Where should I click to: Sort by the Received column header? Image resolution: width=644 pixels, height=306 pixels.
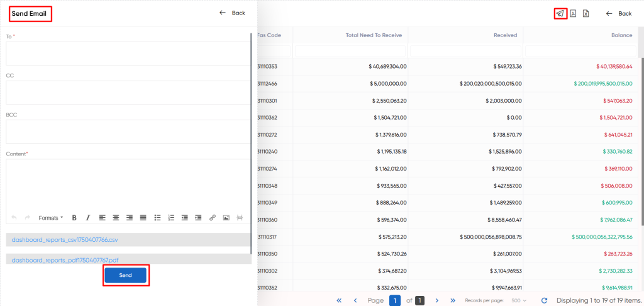click(505, 35)
